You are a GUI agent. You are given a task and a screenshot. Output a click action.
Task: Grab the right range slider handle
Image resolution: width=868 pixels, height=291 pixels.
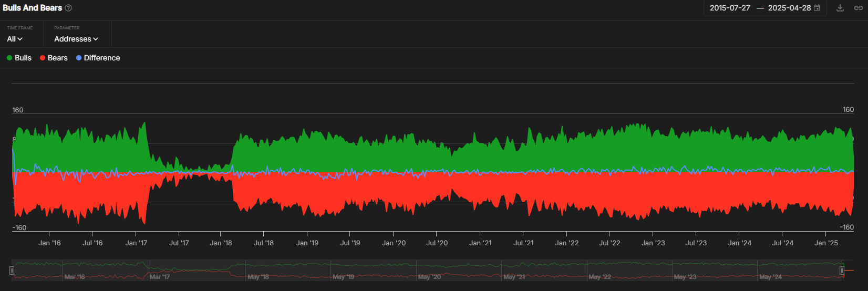[x=842, y=271]
